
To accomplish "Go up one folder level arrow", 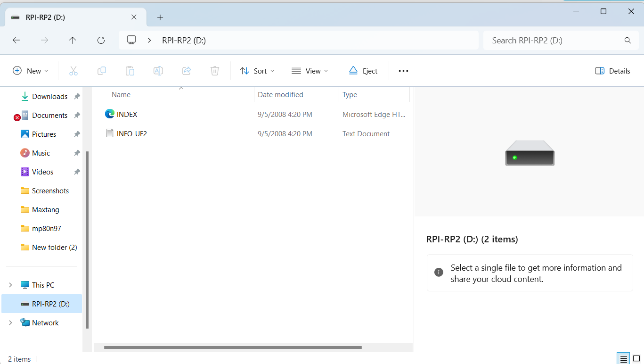I will pyautogui.click(x=73, y=41).
